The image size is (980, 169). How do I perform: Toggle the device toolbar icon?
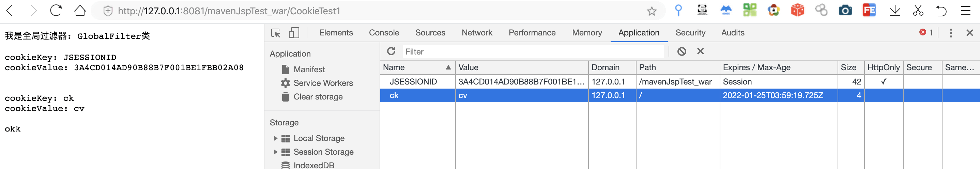click(294, 33)
